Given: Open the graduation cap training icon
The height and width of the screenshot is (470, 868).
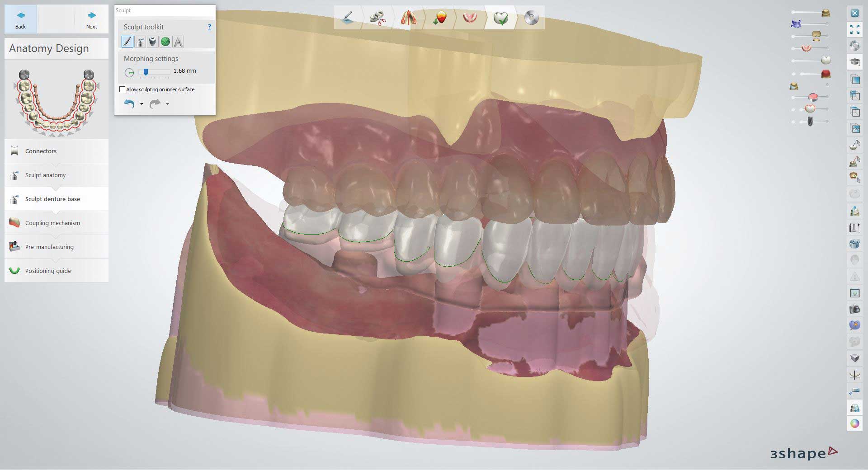Looking at the screenshot, I should point(854,62).
